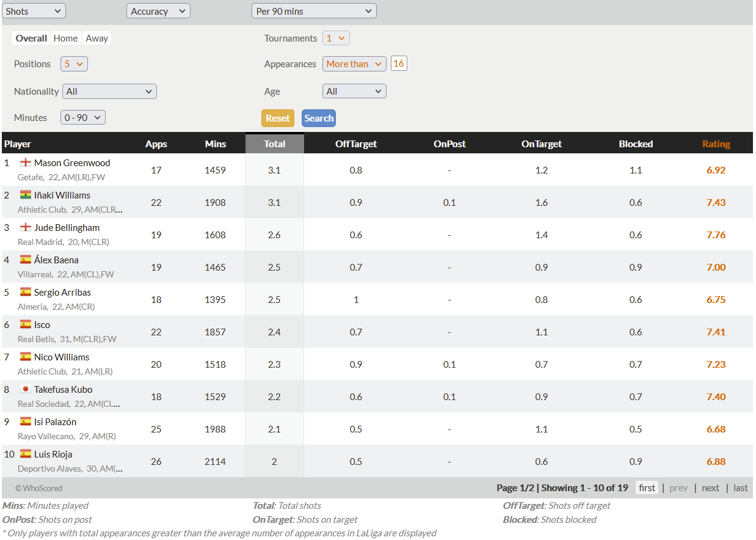Open Isco player link
The image size is (756, 540).
point(42,325)
